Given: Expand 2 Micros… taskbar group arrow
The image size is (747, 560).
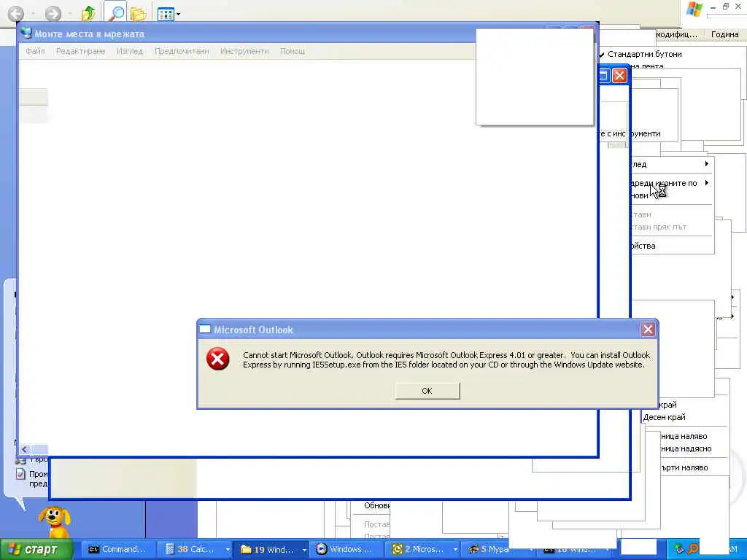Looking at the screenshot, I should (x=455, y=550).
